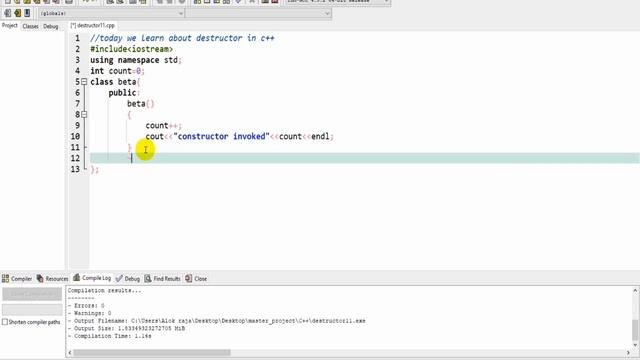Open the Find Results bottom tab

[x=162, y=278]
